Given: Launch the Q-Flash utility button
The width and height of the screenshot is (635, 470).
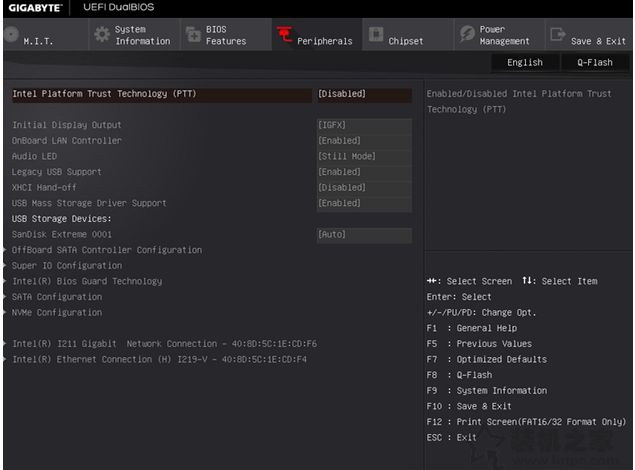Looking at the screenshot, I should pyautogui.click(x=594, y=62).
